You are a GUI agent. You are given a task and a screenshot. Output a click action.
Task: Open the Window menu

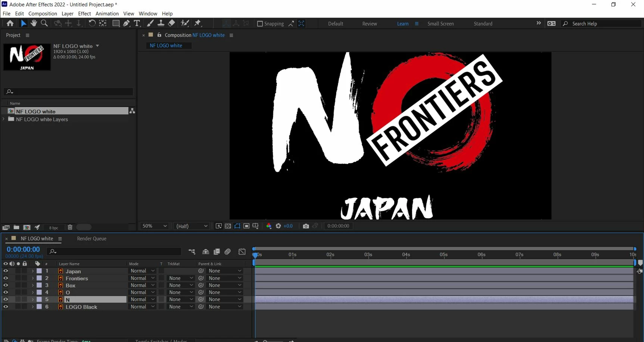[148, 13]
